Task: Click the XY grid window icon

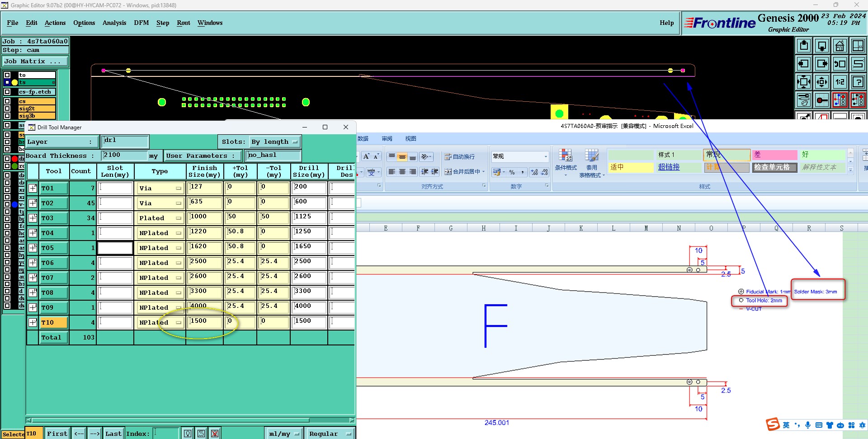Action: coord(858,46)
